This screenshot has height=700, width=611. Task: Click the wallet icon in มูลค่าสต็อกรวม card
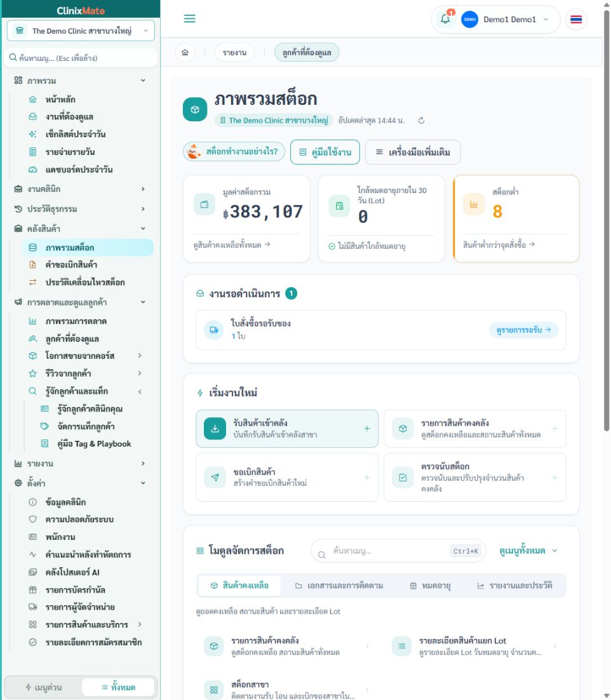[x=205, y=205]
